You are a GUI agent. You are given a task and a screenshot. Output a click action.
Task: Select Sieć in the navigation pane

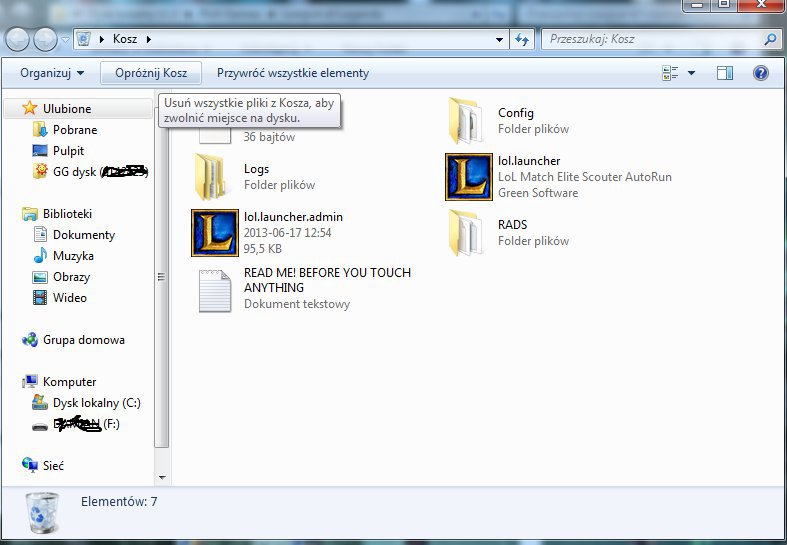[x=53, y=466]
